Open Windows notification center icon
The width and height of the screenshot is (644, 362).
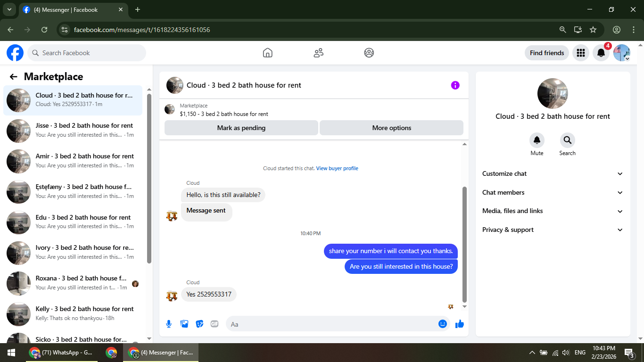pos(629,353)
